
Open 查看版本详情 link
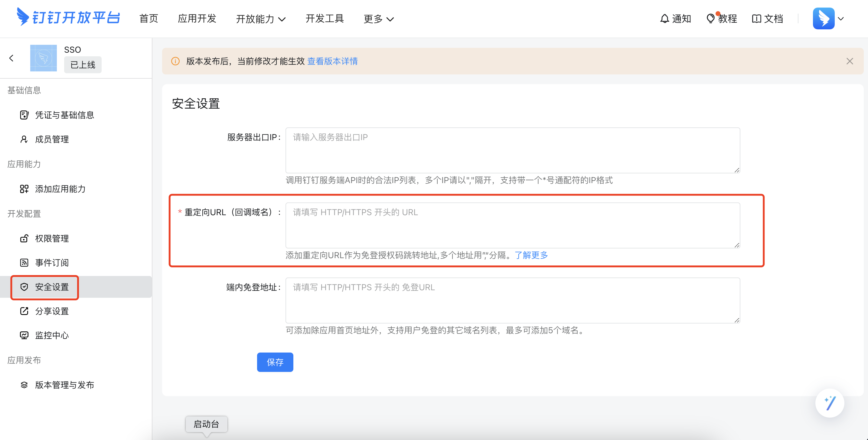(332, 61)
